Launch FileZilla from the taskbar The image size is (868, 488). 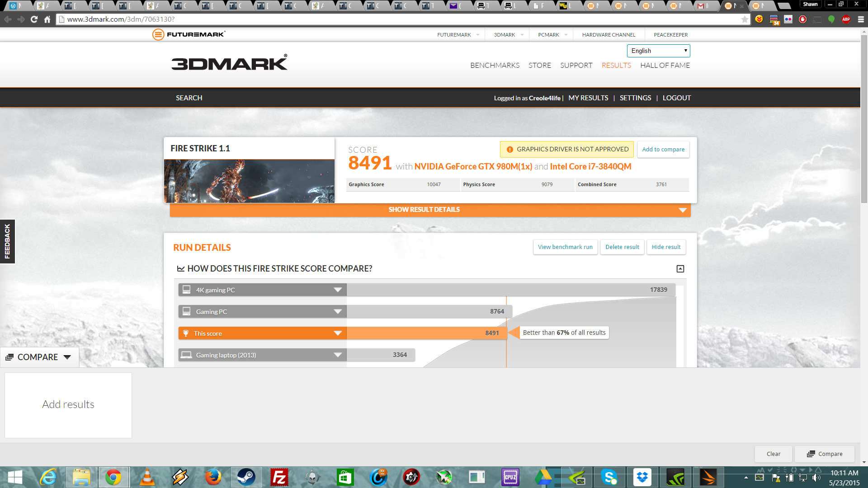tap(279, 477)
